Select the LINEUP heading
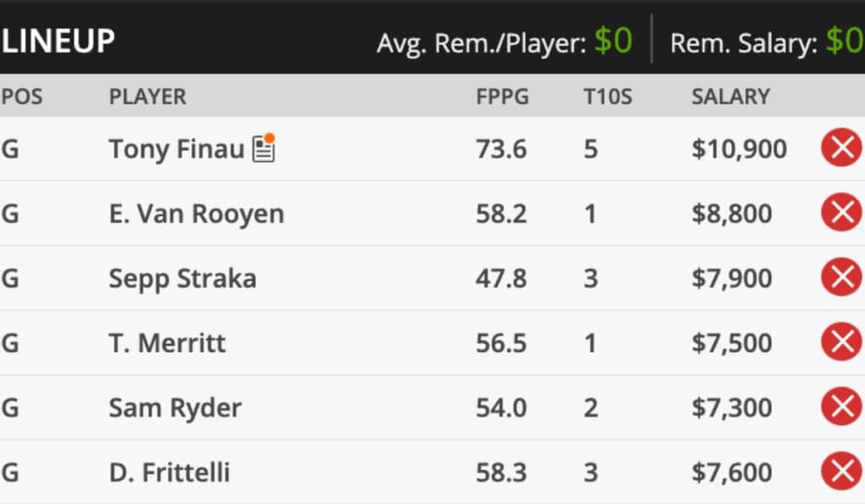 coord(57,40)
